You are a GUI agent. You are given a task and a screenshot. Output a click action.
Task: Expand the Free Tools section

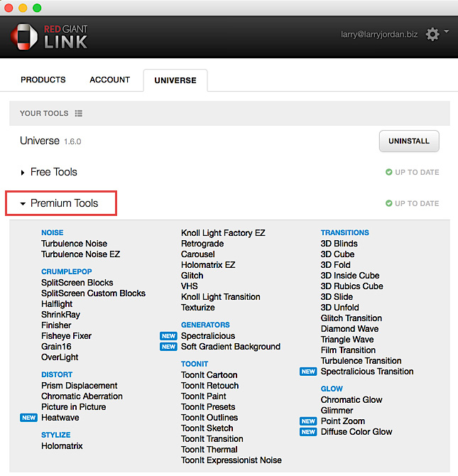23,173
